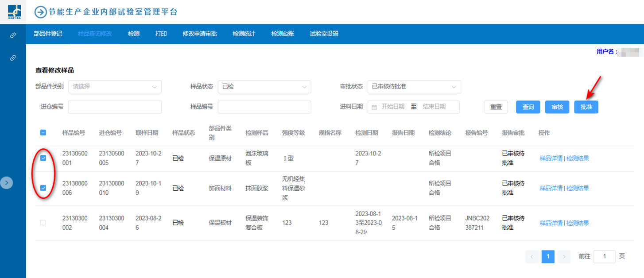Go to previous page with left chevron
Screen dimensions: 644x278
(532, 257)
